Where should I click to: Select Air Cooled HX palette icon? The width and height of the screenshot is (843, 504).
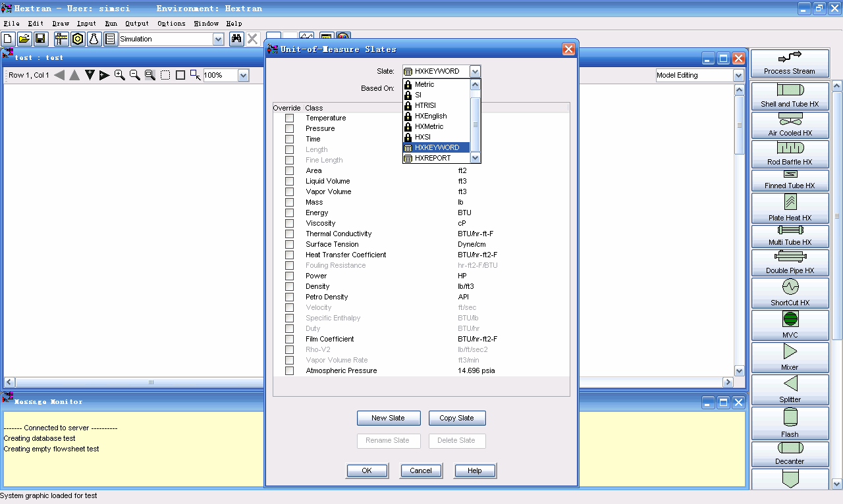790,125
